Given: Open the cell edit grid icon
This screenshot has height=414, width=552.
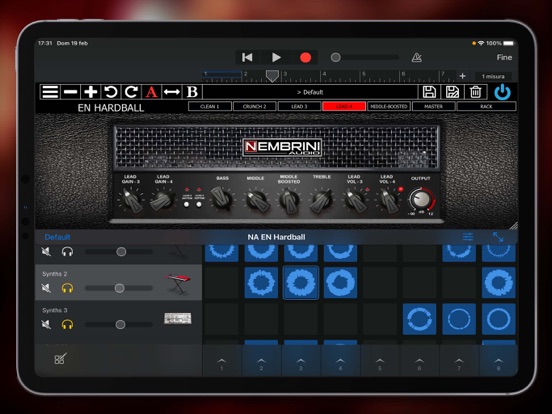Looking at the screenshot, I should pyautogui.click(x=60, y=359).
